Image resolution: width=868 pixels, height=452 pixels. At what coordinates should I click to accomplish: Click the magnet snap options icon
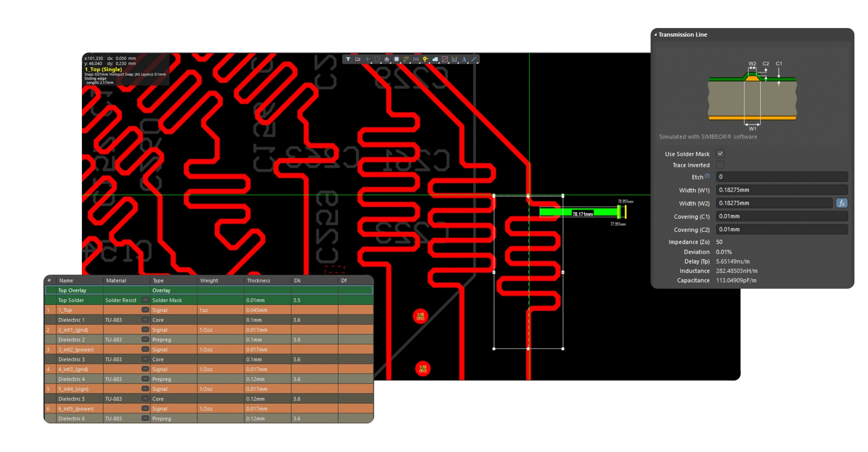click(x=358, y=59)
